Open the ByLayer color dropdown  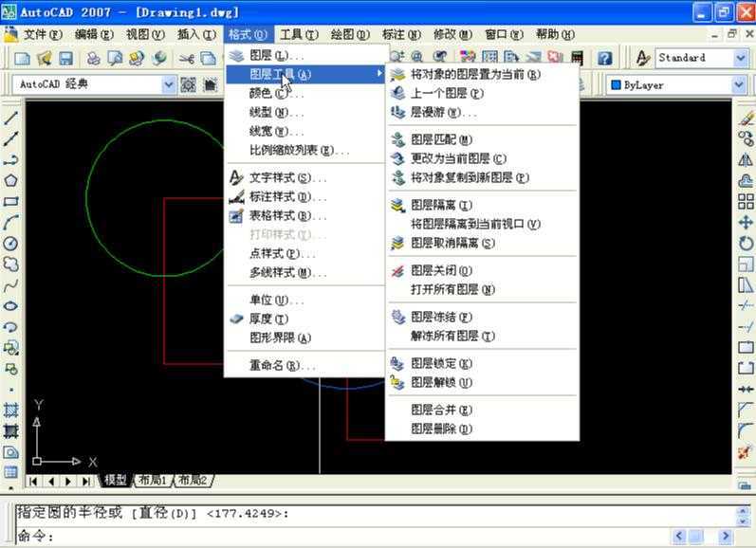pos(739,85)
